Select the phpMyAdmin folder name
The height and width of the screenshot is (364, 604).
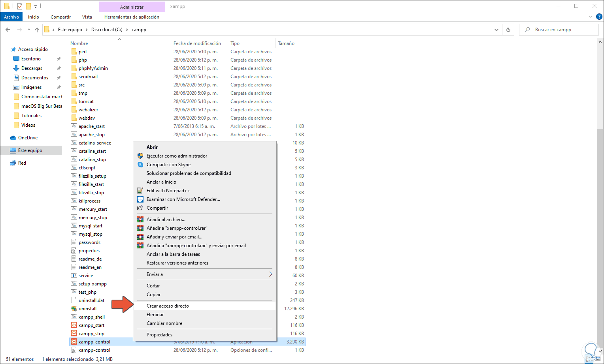[93, 68]
